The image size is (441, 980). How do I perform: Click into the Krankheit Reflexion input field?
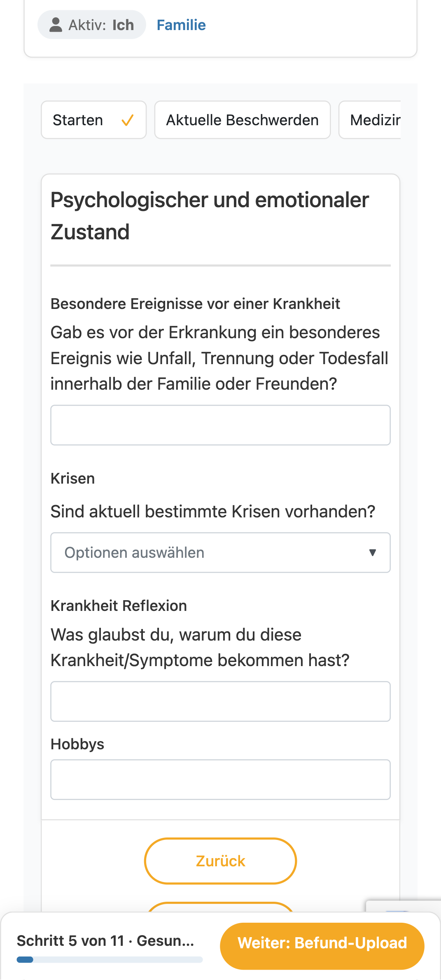click(220, 702)
